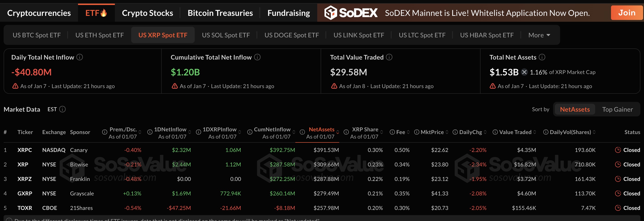Click info icon beside the Fee column
The image size is (644, 221).
(392, 132)
